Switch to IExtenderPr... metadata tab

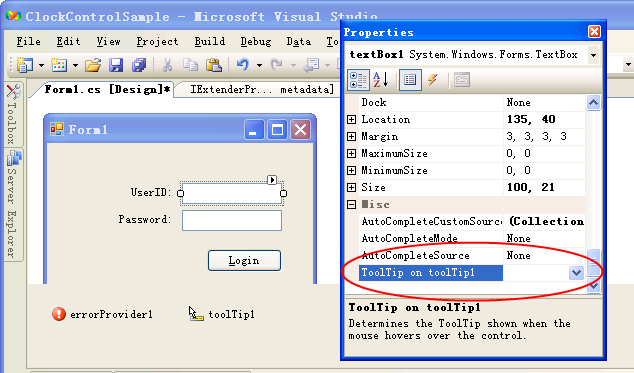262,89
